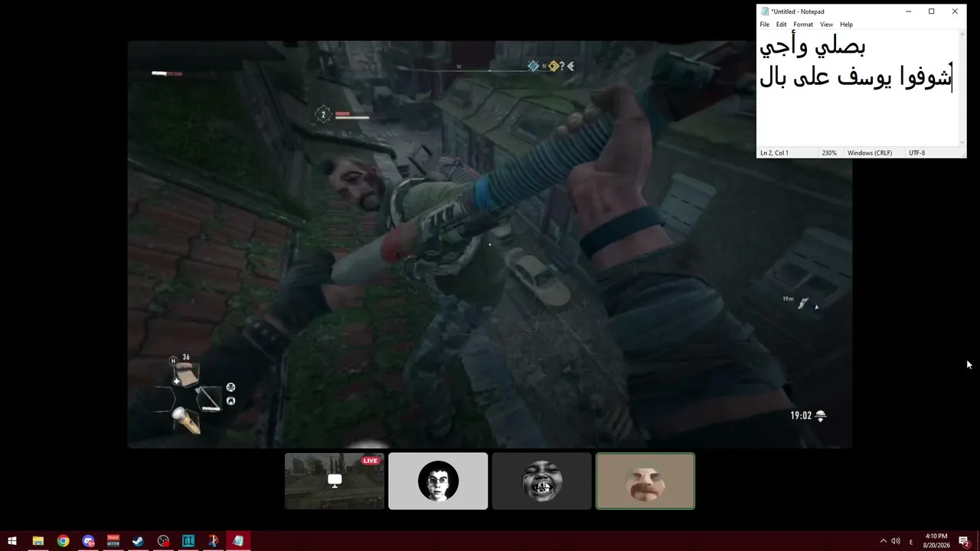The width and height of the screenshot is (980, 551).
Task: Open the Notepad File menu
Action: [x=764, y=24]
